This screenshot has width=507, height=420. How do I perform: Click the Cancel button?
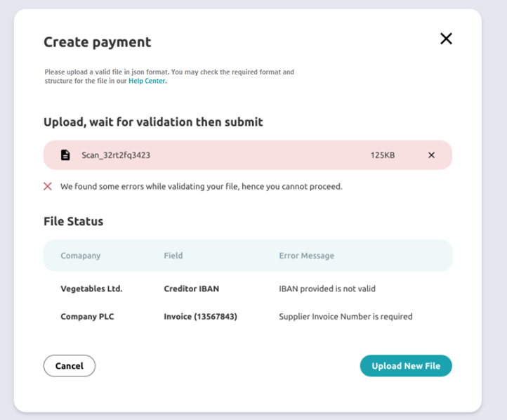point(70,366)
